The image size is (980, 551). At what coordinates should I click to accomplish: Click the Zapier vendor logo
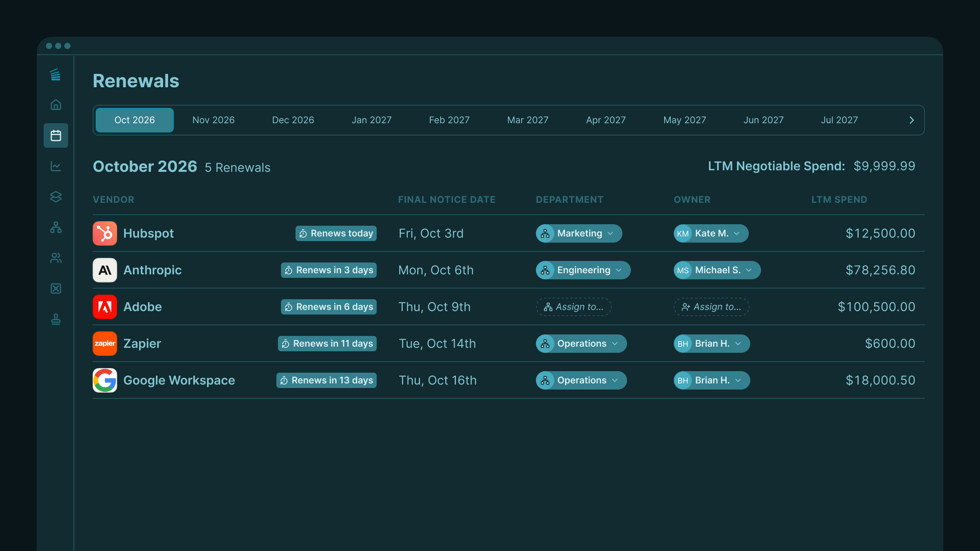pos(105,344)
